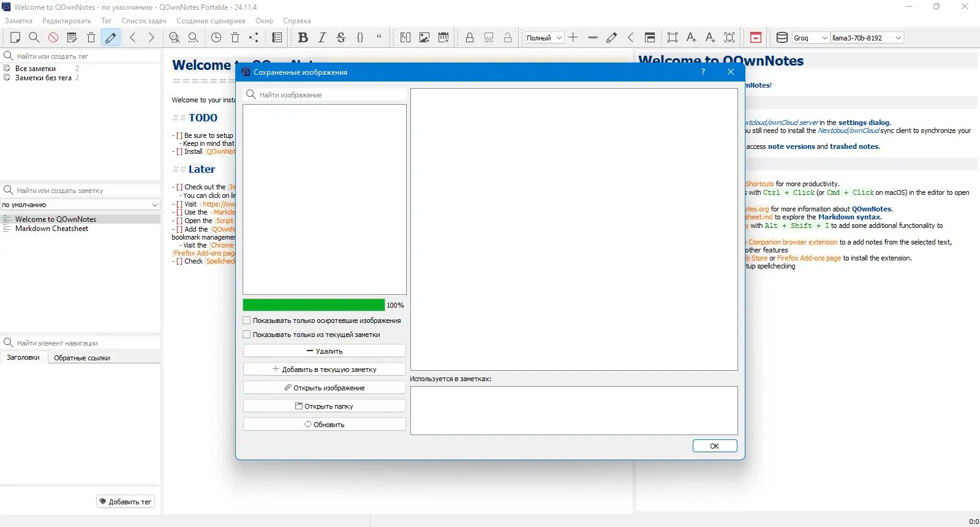980x527 pixels.
Task: Click the font size increase A icon
Action: [x=692, y=37]
